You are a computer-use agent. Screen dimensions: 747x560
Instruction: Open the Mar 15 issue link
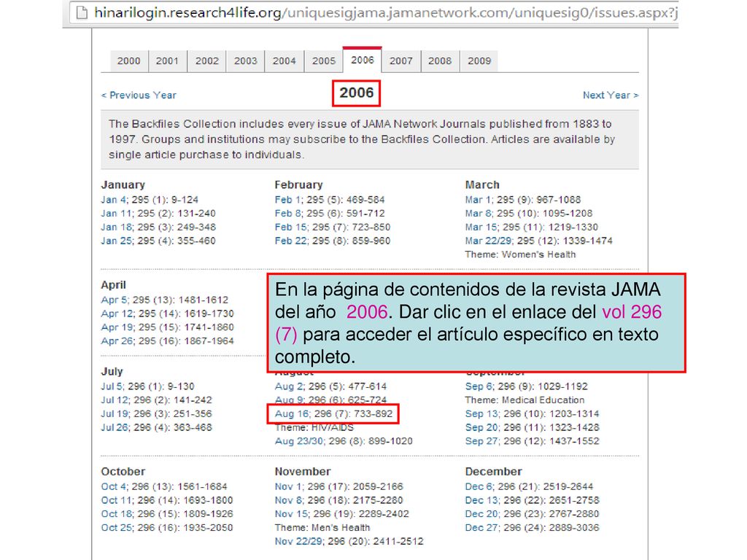pos(481,227)
